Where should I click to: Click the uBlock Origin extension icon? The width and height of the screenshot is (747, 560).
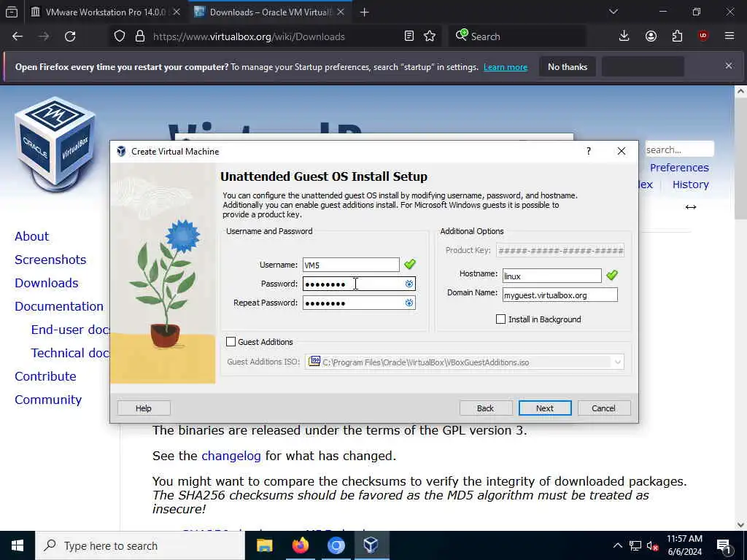point(703,36)
